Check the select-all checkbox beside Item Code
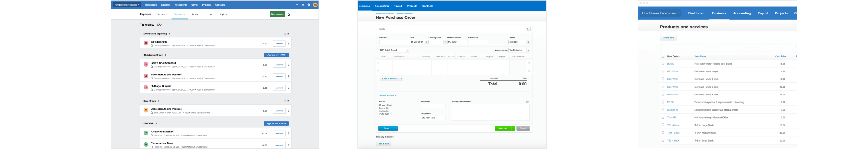 point(663,57)
